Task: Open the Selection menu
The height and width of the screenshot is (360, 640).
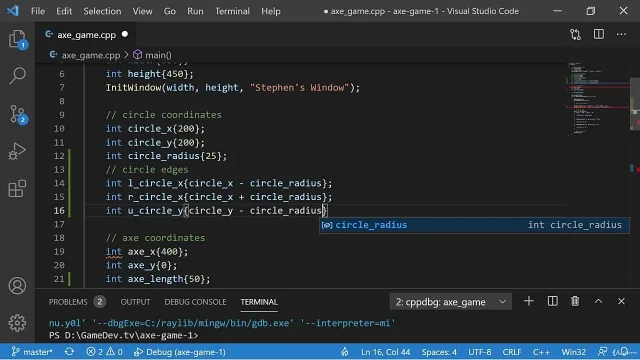Action: [x=102, y=11]
